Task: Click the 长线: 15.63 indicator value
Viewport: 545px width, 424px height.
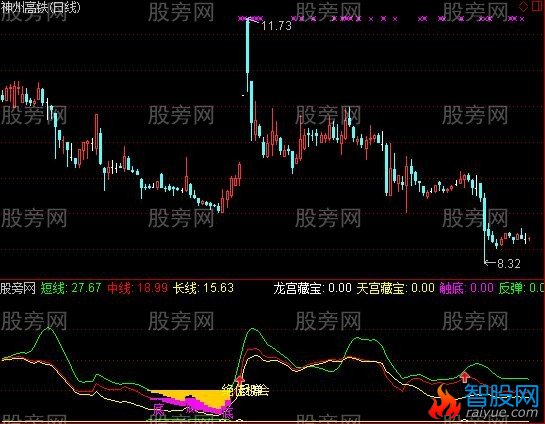Action: click(x=204, y=288)
